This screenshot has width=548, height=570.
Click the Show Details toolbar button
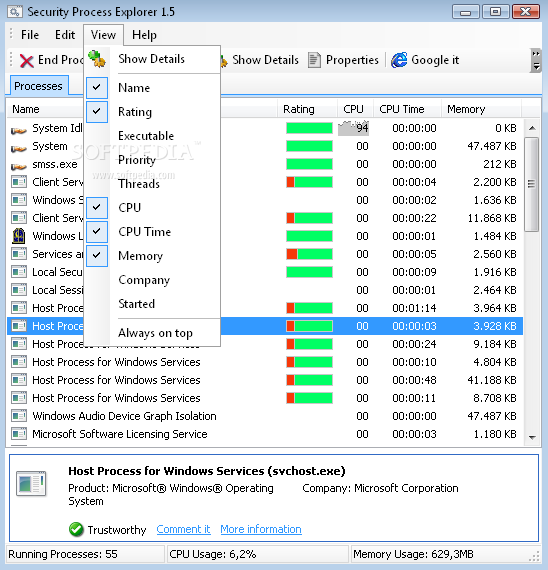click(x=261, y=60)
